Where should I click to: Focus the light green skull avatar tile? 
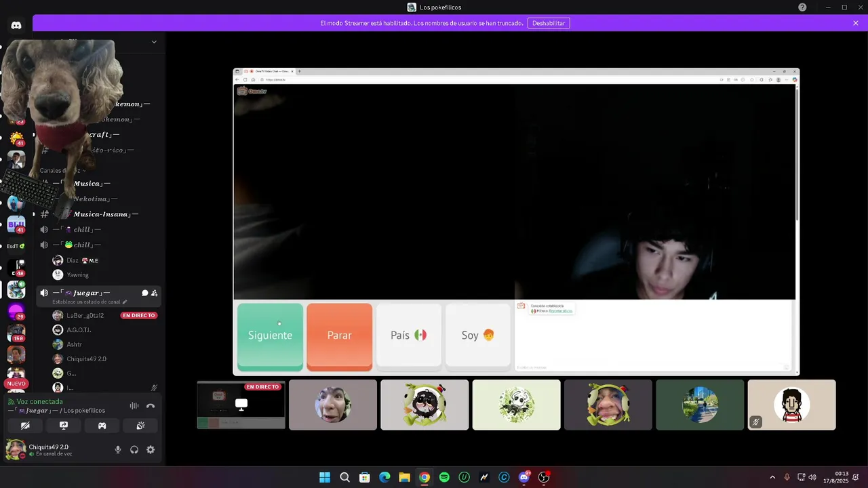pos(517,405)
